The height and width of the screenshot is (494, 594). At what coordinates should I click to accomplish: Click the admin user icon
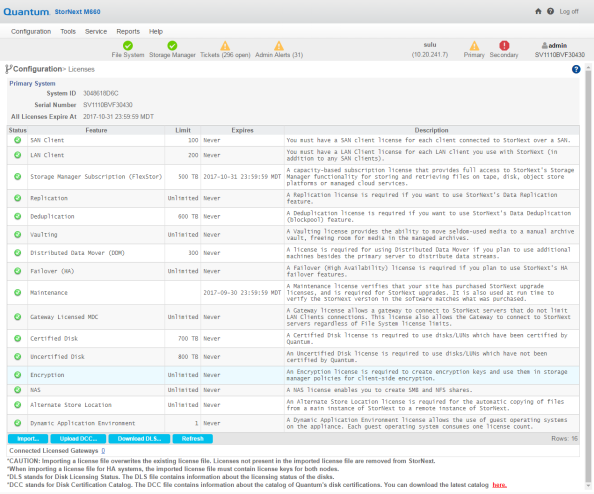click(x=545, y=45)
